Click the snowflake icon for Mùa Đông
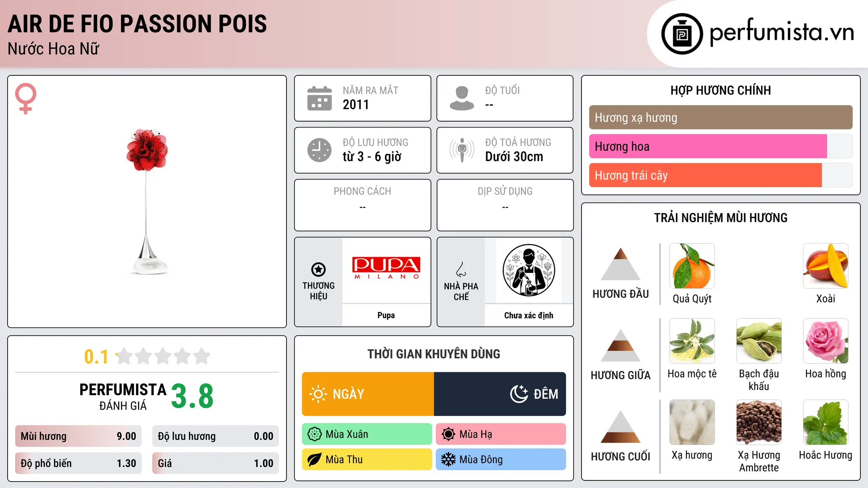868x488 pixels. click(x=448, y=460)
